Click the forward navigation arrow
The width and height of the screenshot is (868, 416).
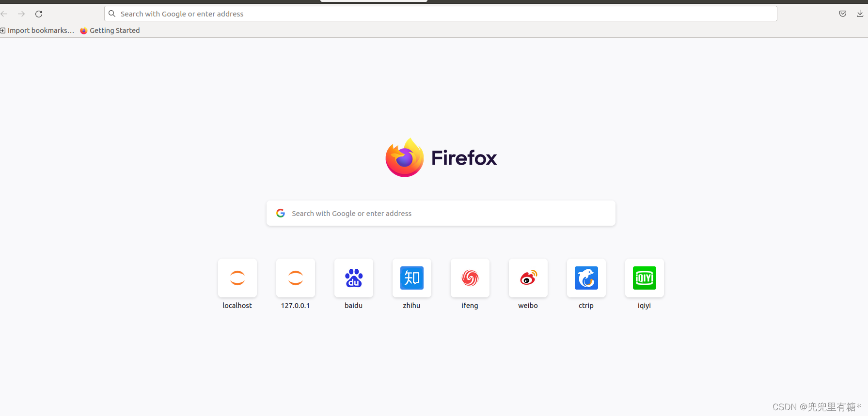coord(21,14)
